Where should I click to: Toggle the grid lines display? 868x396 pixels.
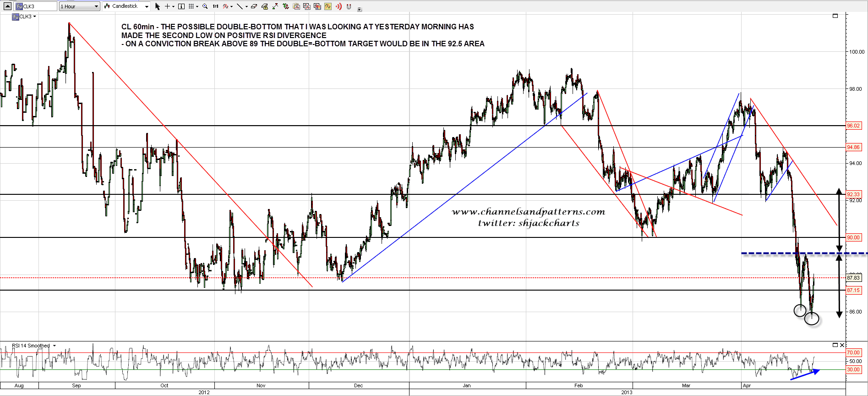click(191, 6)
